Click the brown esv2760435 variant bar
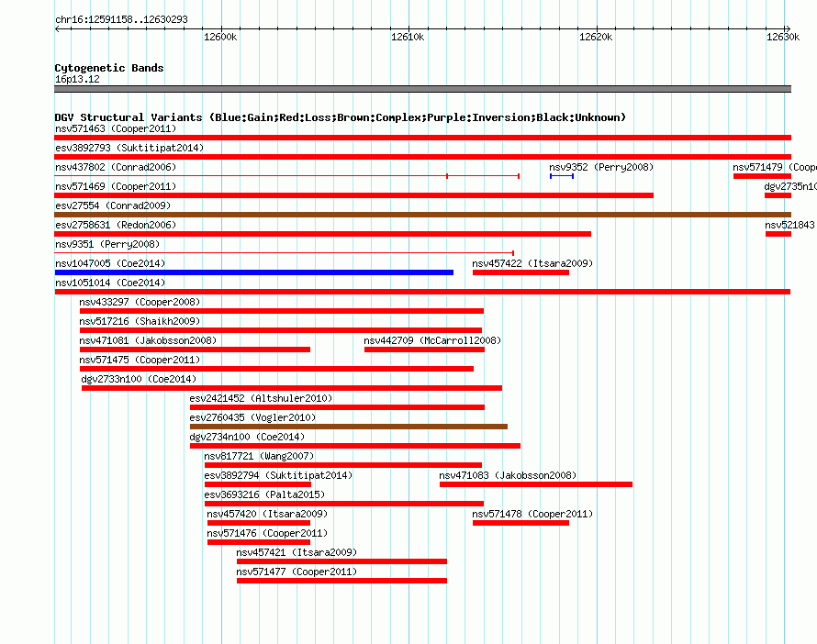 (349, 427)
